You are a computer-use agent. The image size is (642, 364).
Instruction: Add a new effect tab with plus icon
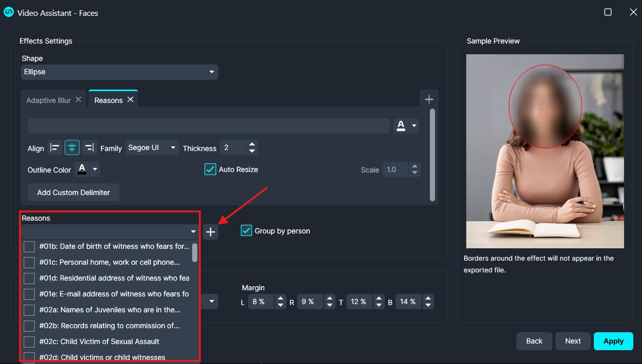(x=429, y=99)
